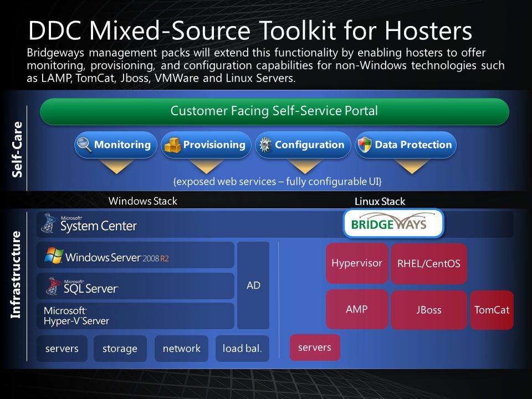
Task: Click the Windows Stack heading
Action: click(143, 201)
